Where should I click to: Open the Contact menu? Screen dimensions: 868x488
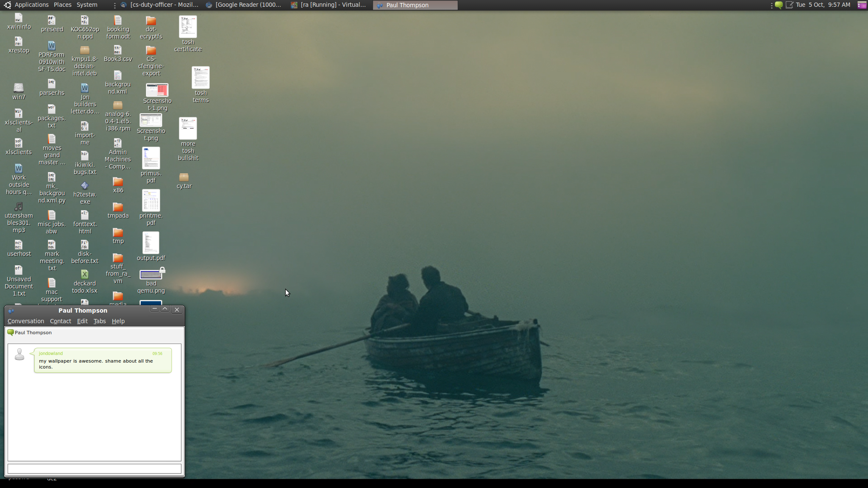point(60,321)
